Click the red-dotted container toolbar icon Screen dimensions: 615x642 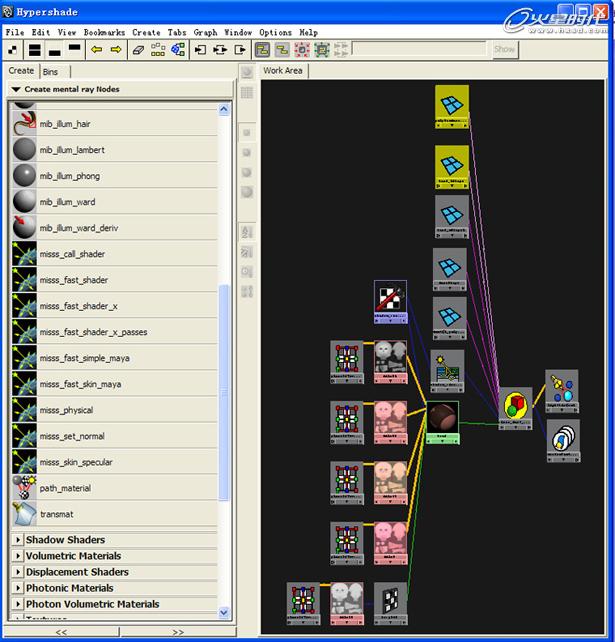click(302, 50)
